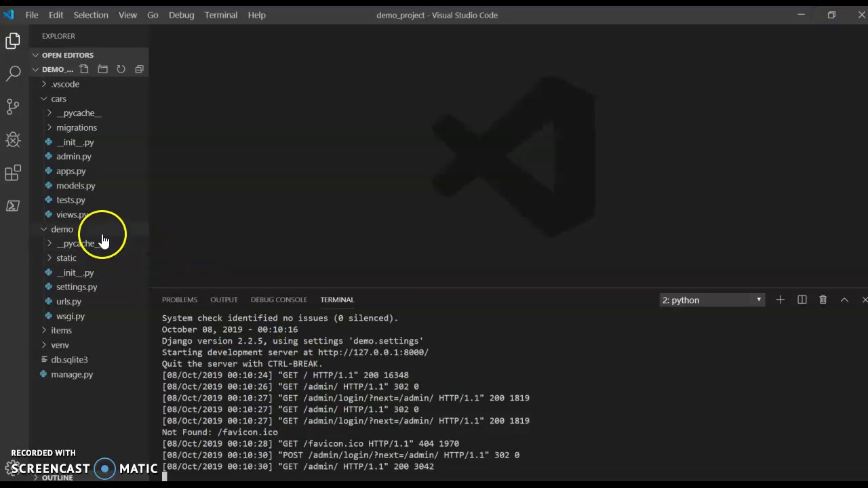The image size is (868, 488).
Task: Open db.sqlite3 file
Action: coord(69,359)
